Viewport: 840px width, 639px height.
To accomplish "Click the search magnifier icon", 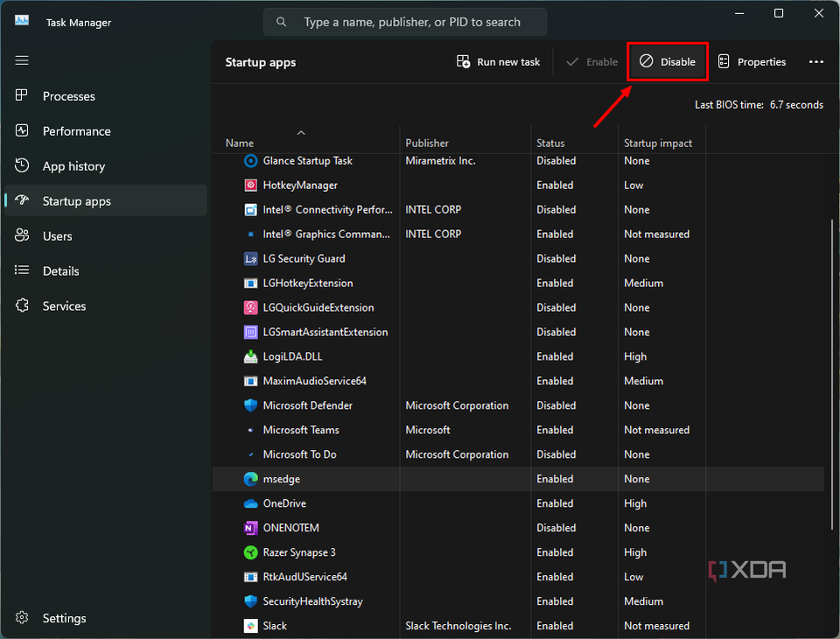I will [x=281, y=22].
